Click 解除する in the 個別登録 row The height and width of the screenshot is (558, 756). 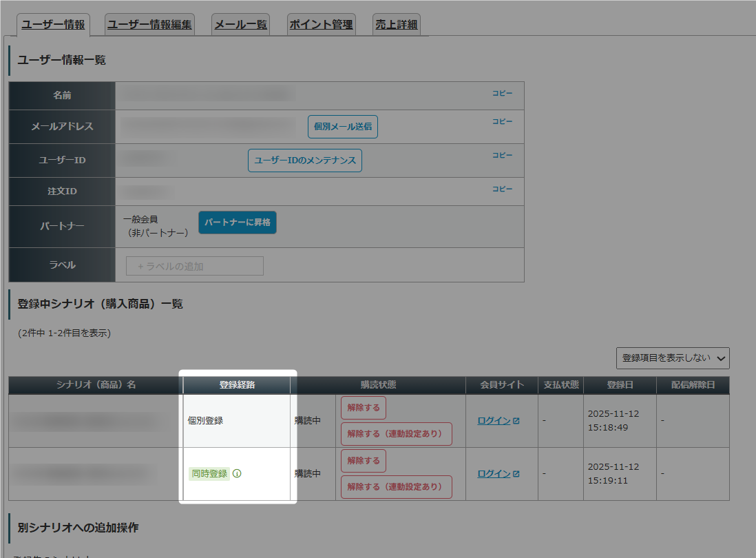(364, 408)
